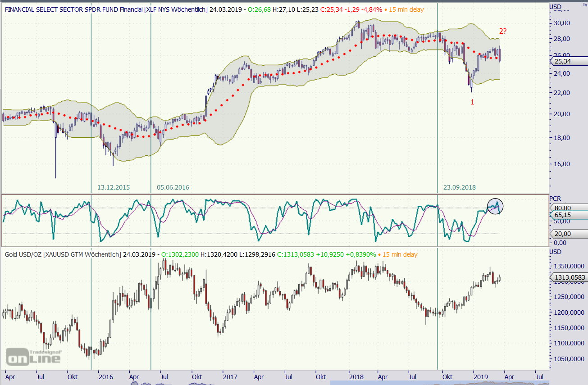Viewport: 588px width, 385px height.
Task: Click the 25,34 last price marker
Action: (568, 62)
